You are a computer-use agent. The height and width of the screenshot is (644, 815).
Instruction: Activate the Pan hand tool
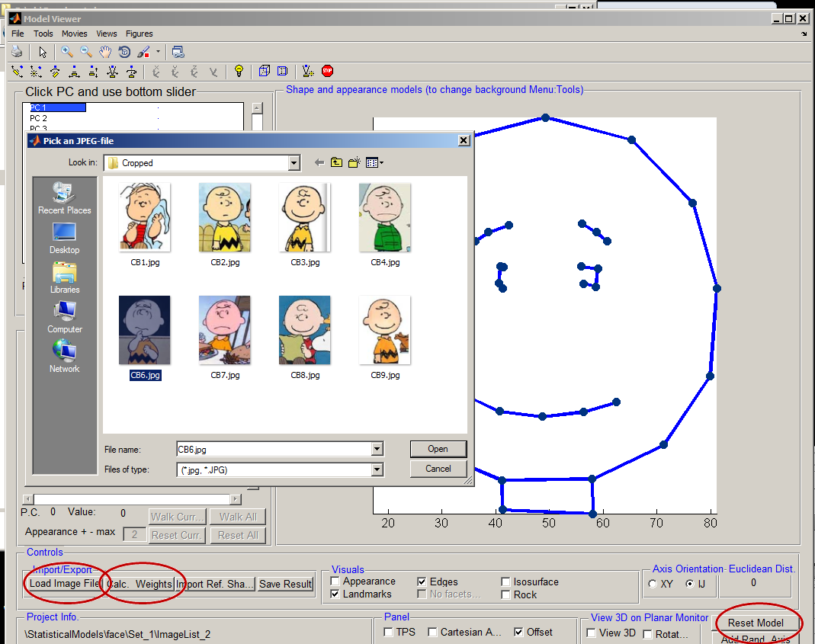click(105, 52)
